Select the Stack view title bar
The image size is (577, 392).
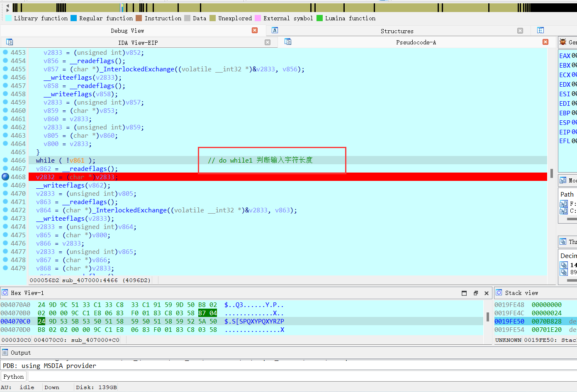click(x=535, y=293)
